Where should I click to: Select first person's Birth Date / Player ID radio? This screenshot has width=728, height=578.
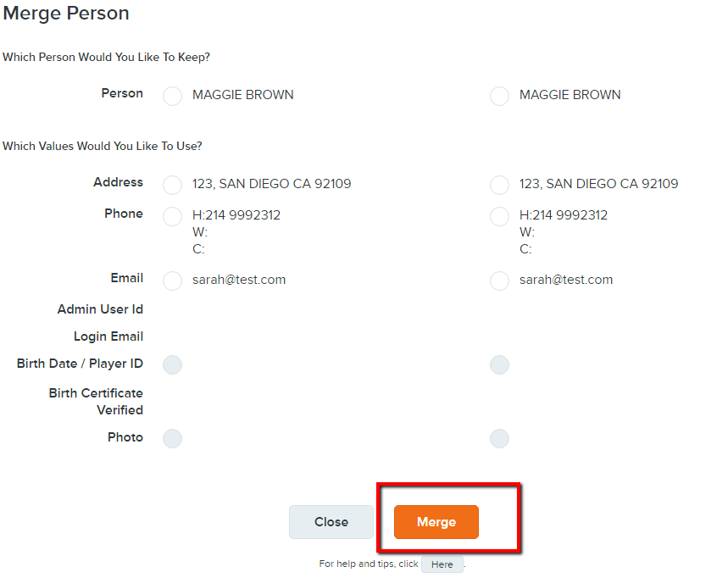coord(172,365)
